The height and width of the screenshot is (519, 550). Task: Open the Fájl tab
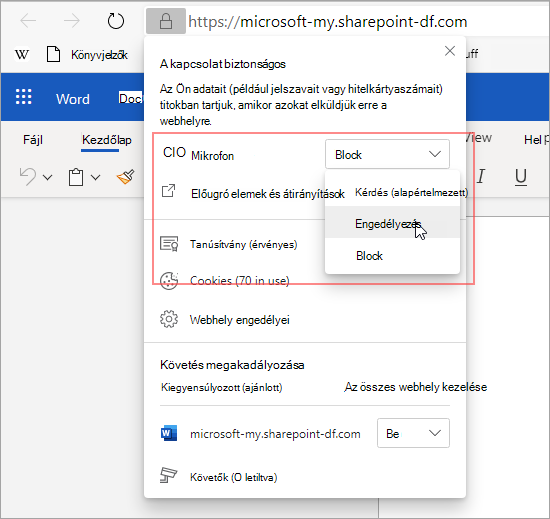[x=33, y=140]
